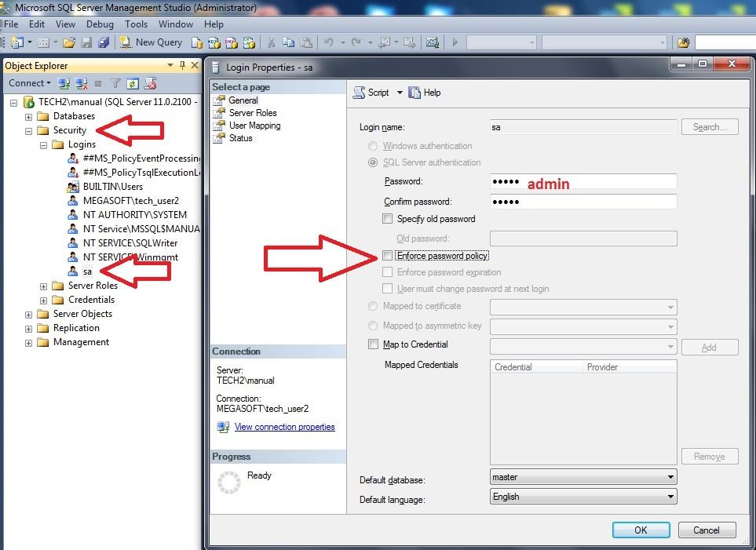756x550 pixels.
Task: Open the View menu
Action: tap(65, 24)
